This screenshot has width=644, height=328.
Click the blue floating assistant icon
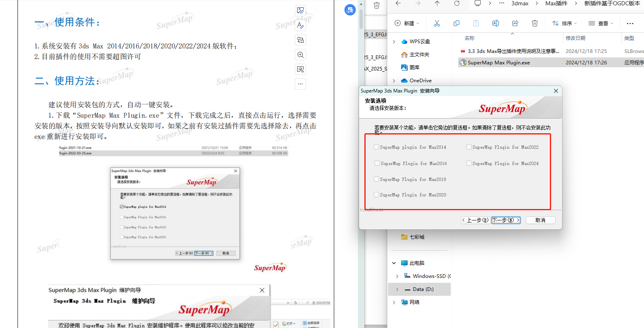pyautogui.click(x=350, y=10)
